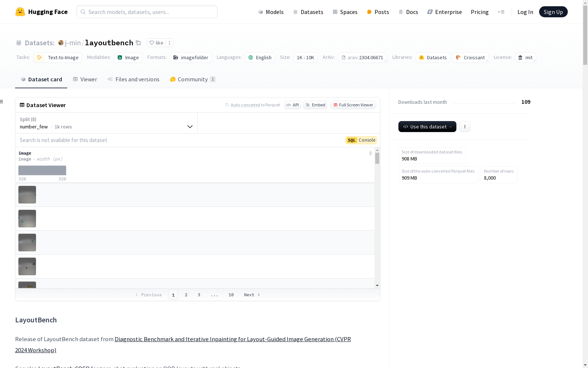Open first image thumbnail row
Image resolution: width=588 pixels, height=368 pixels.
point(27,195)
